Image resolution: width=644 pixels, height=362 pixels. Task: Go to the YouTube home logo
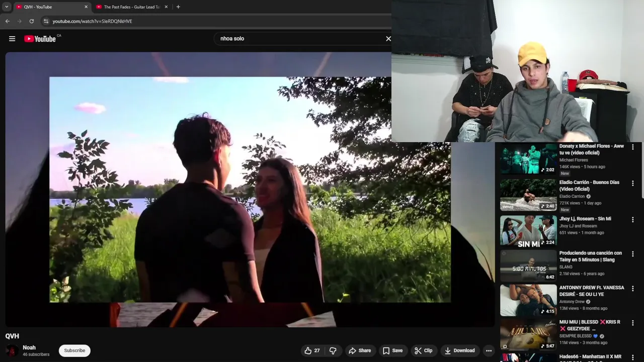40,39
